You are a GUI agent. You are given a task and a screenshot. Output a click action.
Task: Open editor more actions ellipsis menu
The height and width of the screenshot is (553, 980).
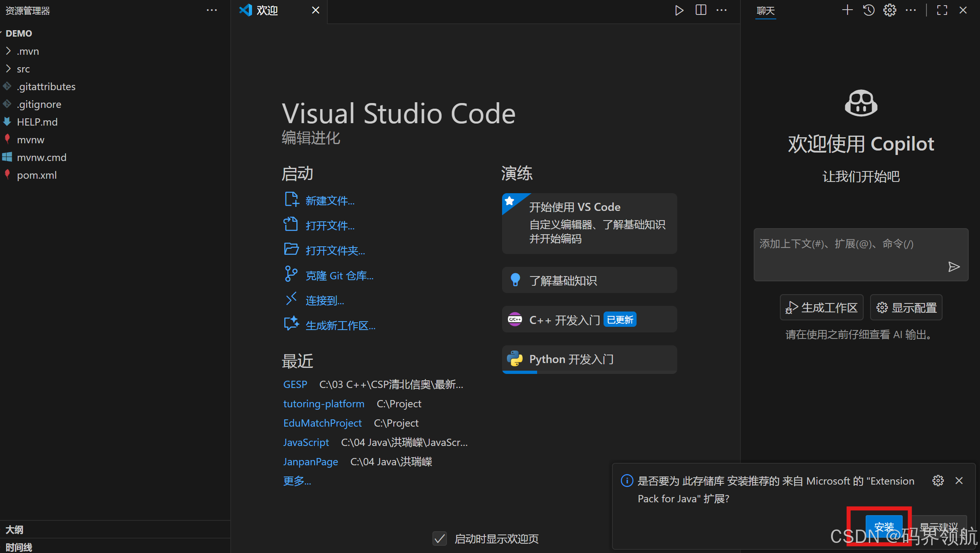[722, 10]
